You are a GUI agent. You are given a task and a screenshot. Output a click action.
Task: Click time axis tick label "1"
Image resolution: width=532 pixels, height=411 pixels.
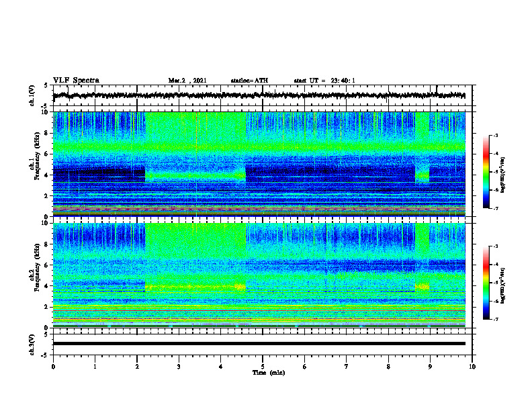[x=95, y=367]
